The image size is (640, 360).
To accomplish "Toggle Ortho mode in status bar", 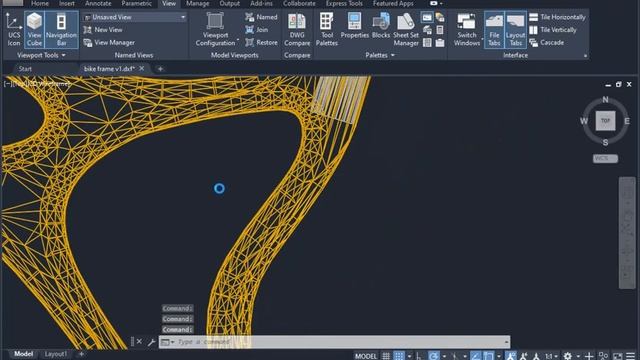I will pos(419,356).
